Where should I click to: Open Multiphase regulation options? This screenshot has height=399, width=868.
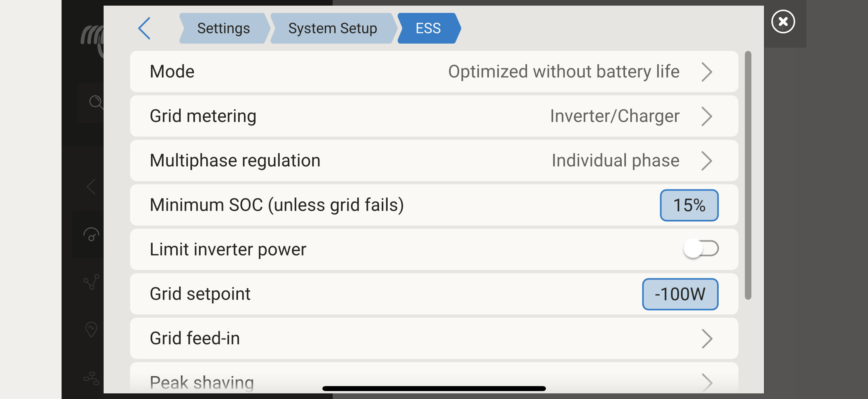click(x=706, y=160)
